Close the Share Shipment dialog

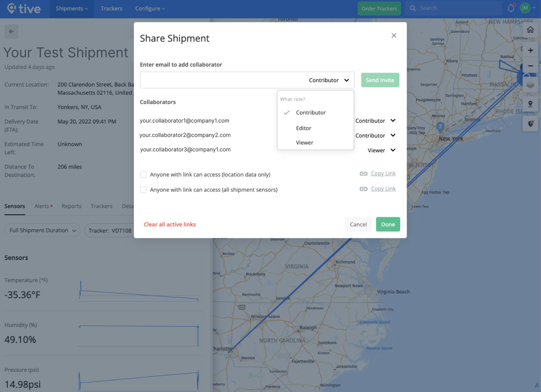(x=394, y=36)
